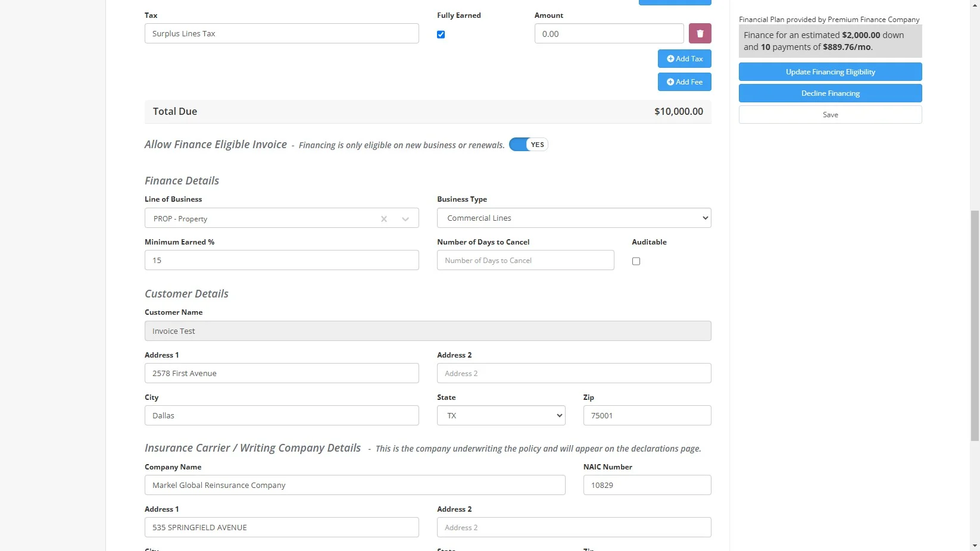Open the State dropdown showing TX
Screen dimensions: 980x551
tap(501, 415)
